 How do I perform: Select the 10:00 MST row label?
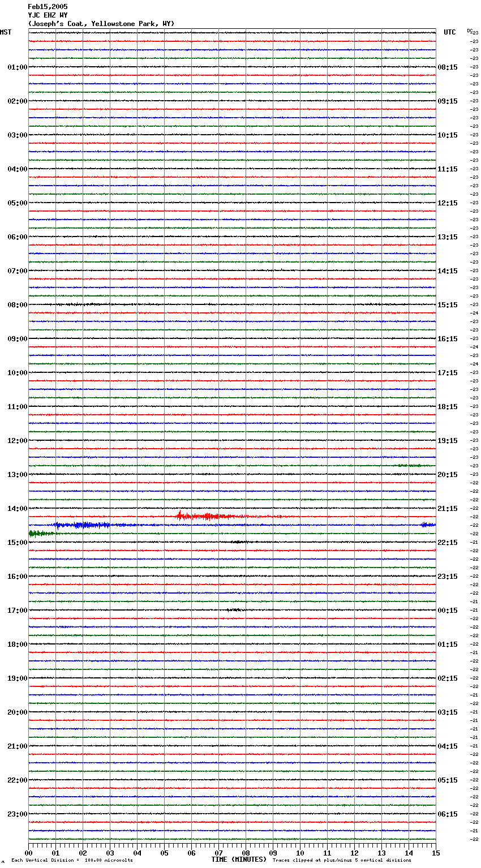(17, 373)
